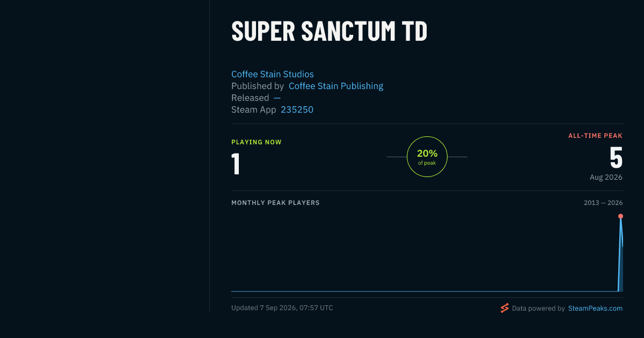Click the Released dash placeholder
This screenshot has height=338, width=644.
(277, 98)
